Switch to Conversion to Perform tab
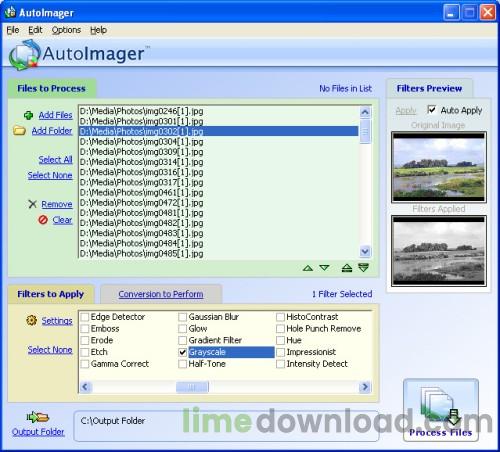Screen dimensions: 500x452 tap(161, 294)
